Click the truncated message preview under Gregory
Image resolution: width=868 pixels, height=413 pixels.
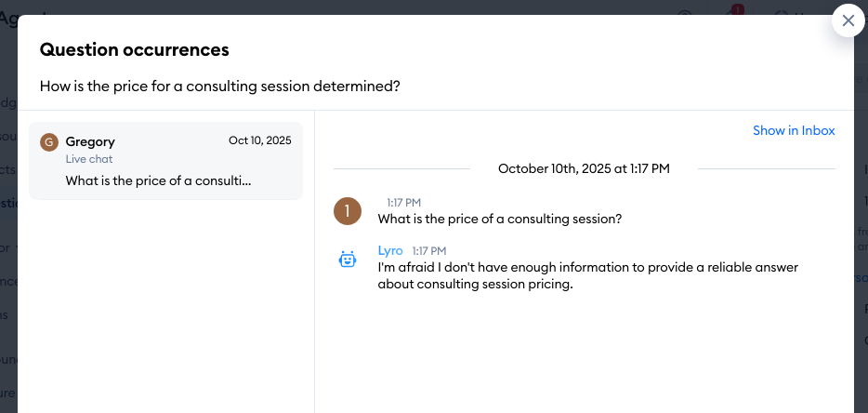[x=158, y=180]
